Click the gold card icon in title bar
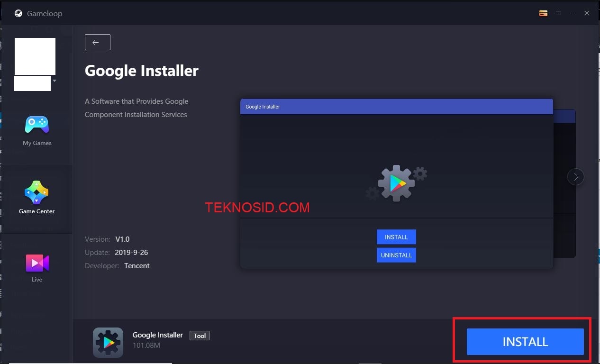The height and width of the screenshot is (364, 600). (x=544, y=13)
